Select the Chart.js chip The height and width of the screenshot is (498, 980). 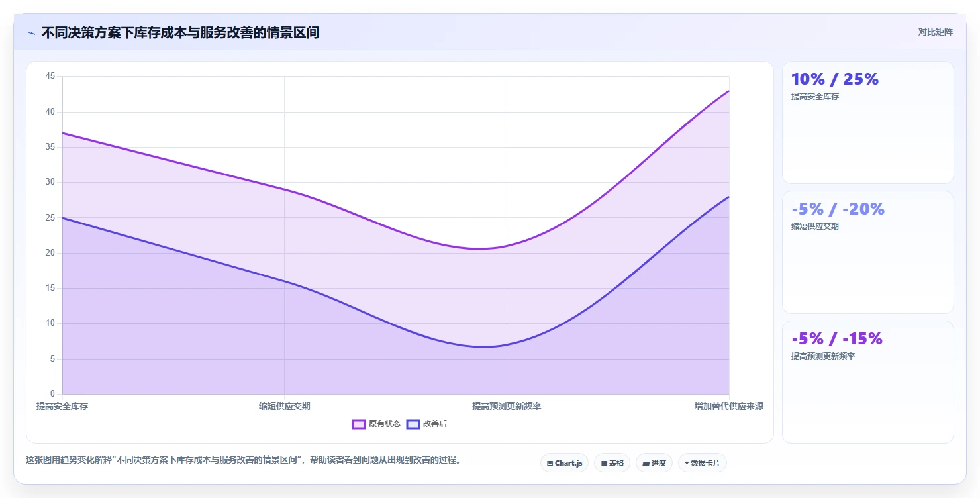(x=564, y=463)
